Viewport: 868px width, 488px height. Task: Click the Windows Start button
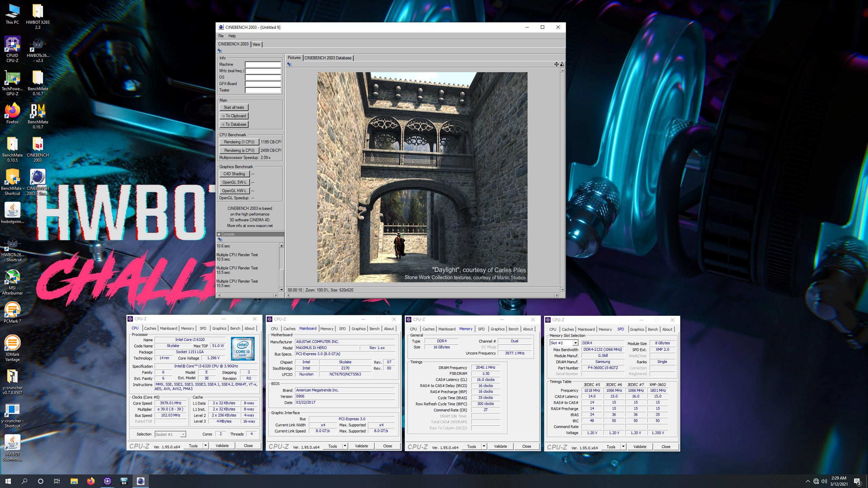click(8, 481)
